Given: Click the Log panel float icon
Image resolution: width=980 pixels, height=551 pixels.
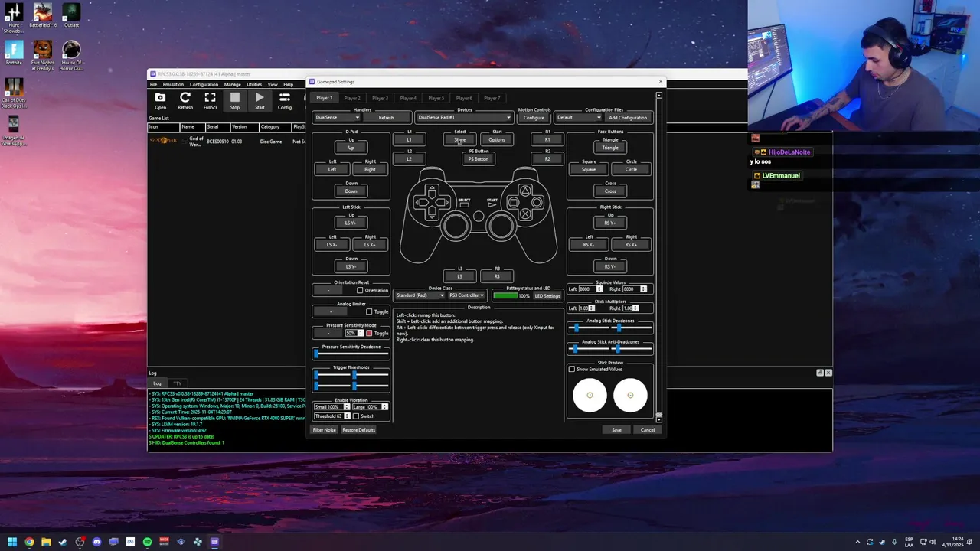Looking at the screenshot, I should (819, 373).
